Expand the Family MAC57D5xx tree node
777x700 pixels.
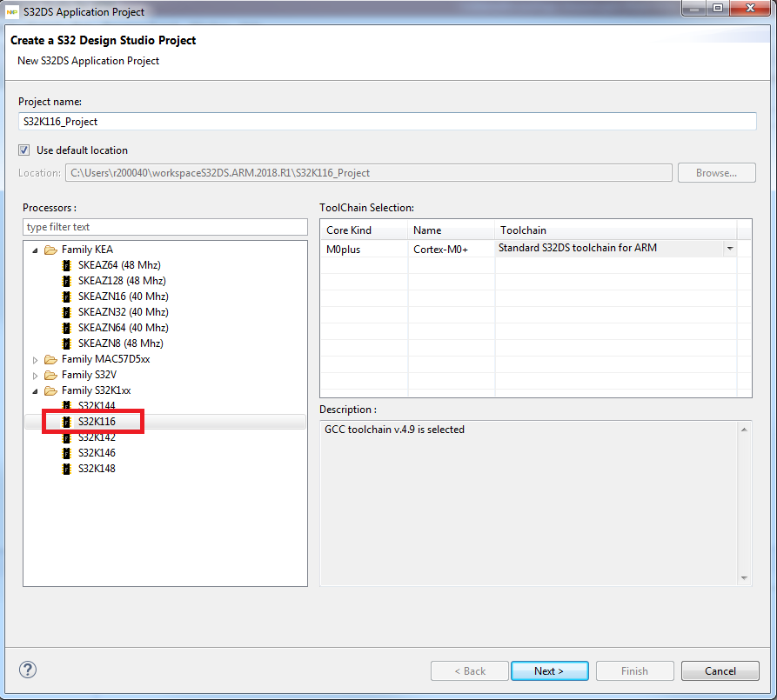(35, 360)
